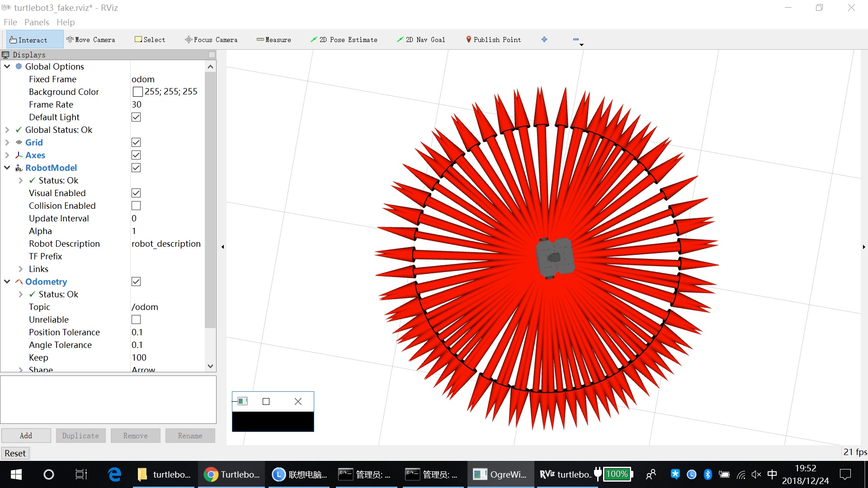The image size is (868, 488).
Task: Uncheck the Grid display checkbox
Action: click(136, 142)
